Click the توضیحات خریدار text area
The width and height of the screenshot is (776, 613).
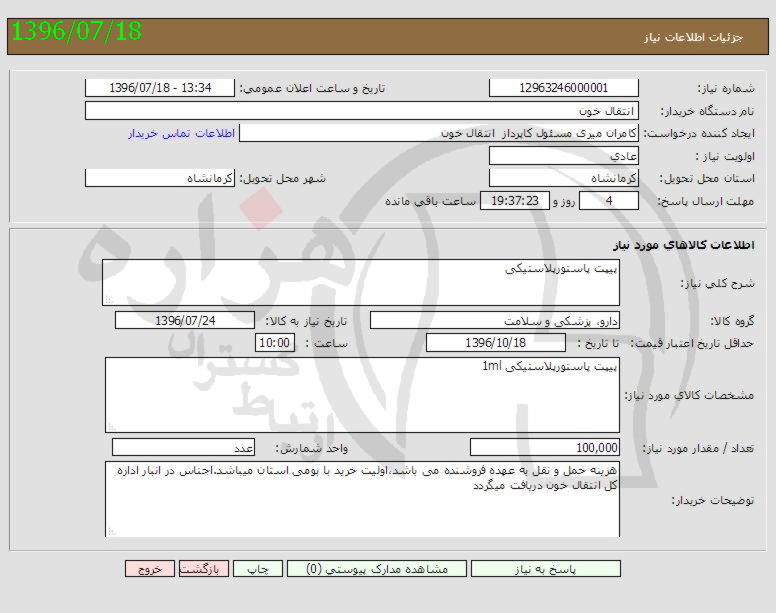[x=361, y=498]
